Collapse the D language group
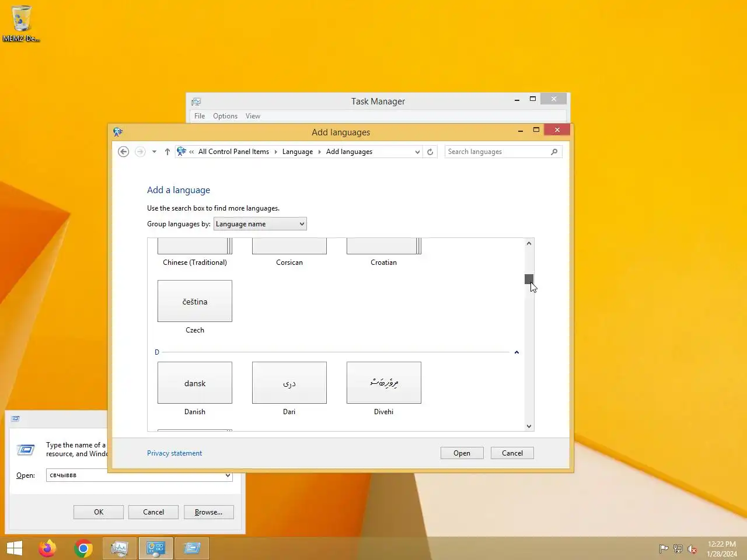 click(516, 352)
